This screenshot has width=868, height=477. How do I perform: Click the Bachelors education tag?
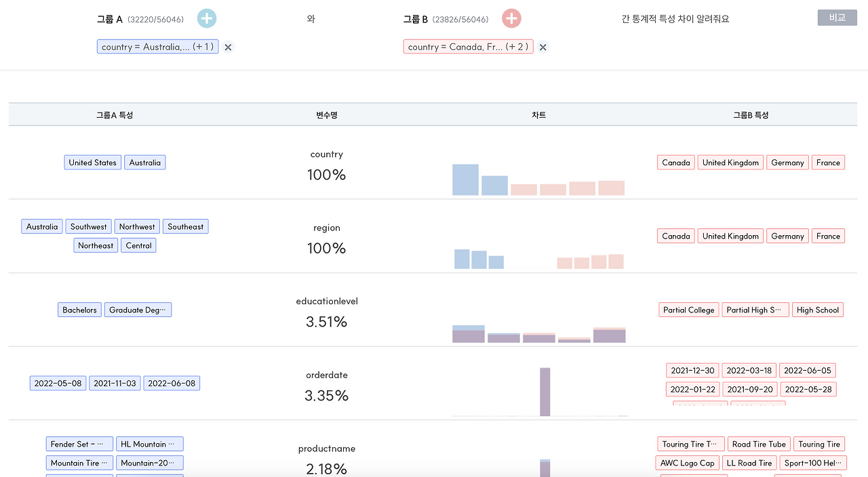click(x=79, y=310)
